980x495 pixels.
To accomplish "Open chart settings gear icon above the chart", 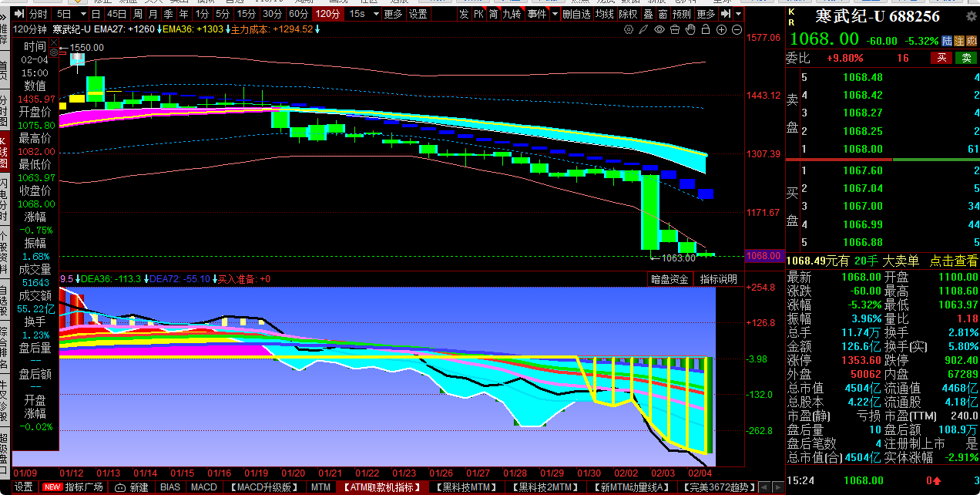I will point(629,29).
